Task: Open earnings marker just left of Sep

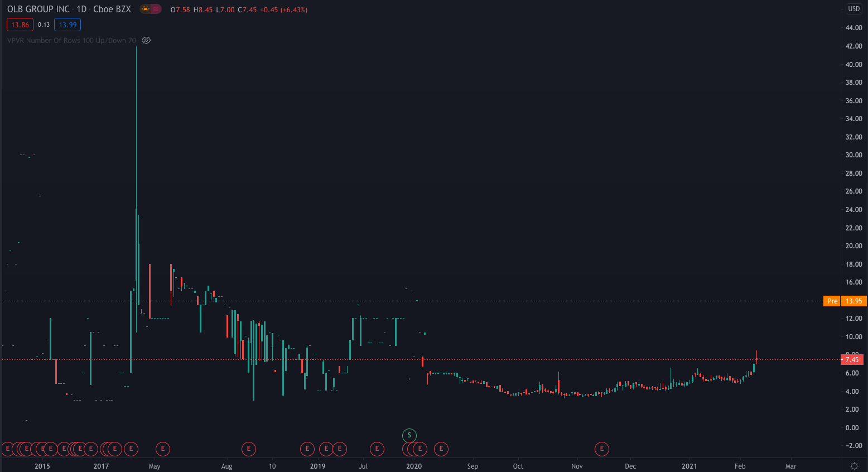Action: click(441, 449)
